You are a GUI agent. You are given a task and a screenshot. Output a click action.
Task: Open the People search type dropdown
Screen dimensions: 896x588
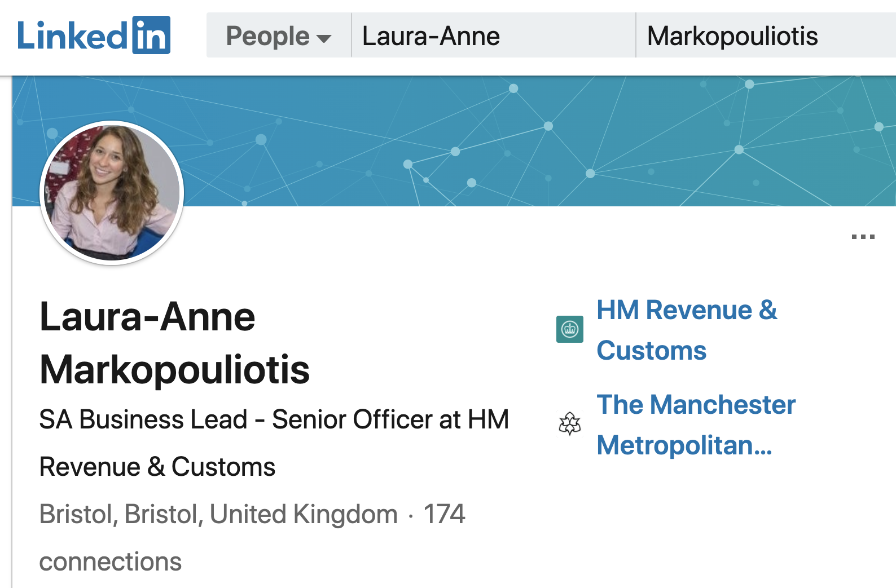click(x=278, y=36)
